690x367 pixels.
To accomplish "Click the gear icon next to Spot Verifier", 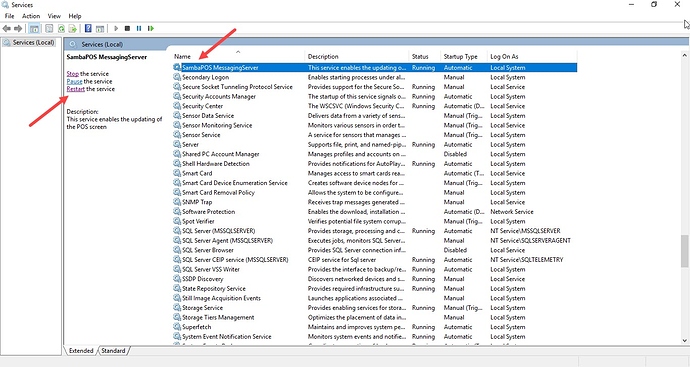I will click(x=177, y=221).
